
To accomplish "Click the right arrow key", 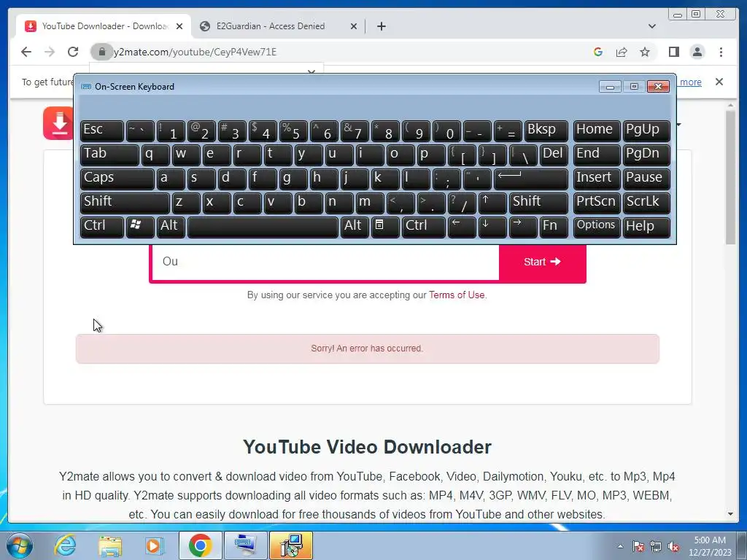I will [522, 227].
